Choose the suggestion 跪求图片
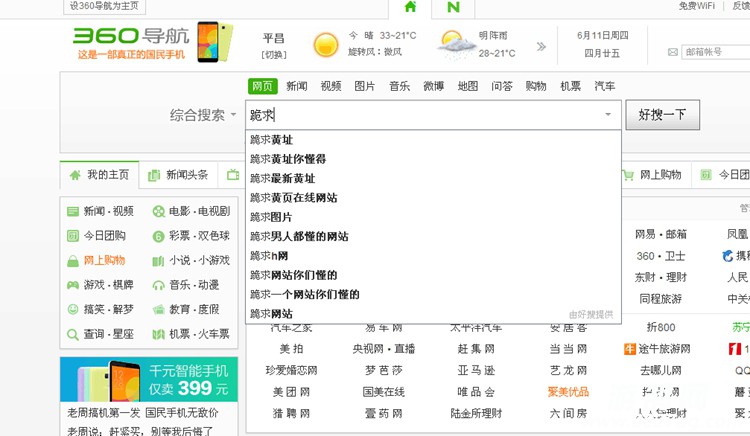The width and height of the screenshot is (750, 436). 433,217
